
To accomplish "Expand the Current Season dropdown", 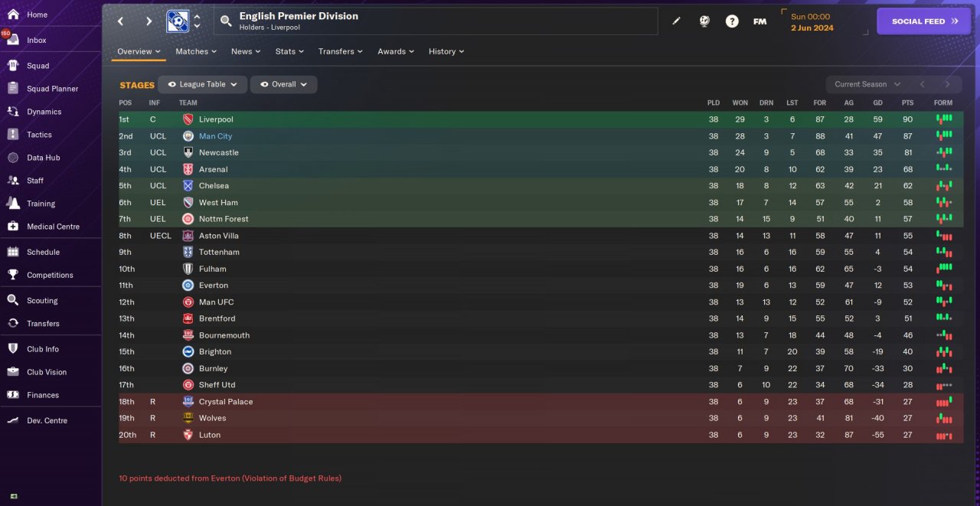I will tap(867, 84).
